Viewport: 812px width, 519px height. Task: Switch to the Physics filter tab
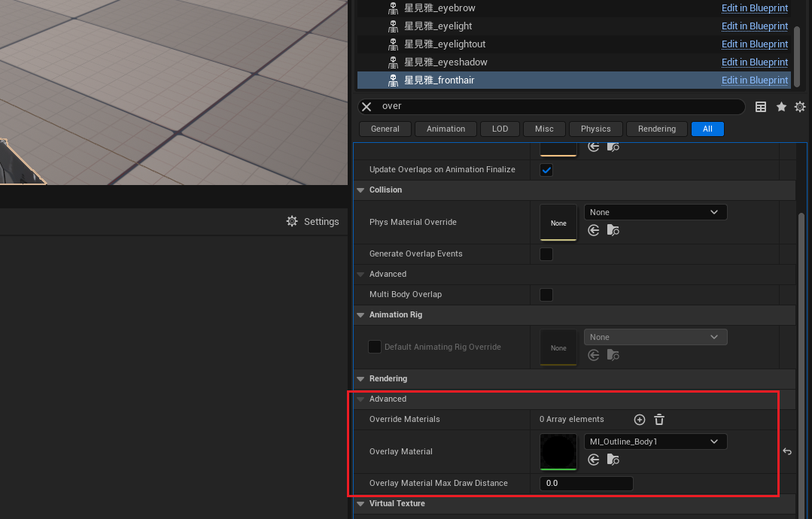coord(595,129)
